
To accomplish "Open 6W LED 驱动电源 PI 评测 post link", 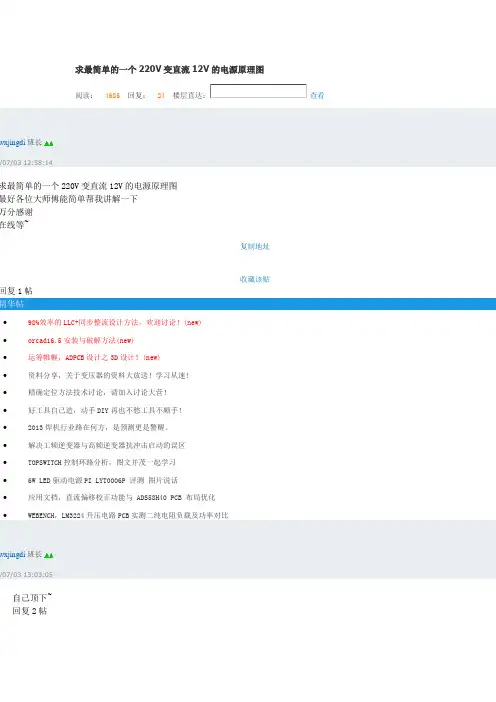I will tap(103, 480).
